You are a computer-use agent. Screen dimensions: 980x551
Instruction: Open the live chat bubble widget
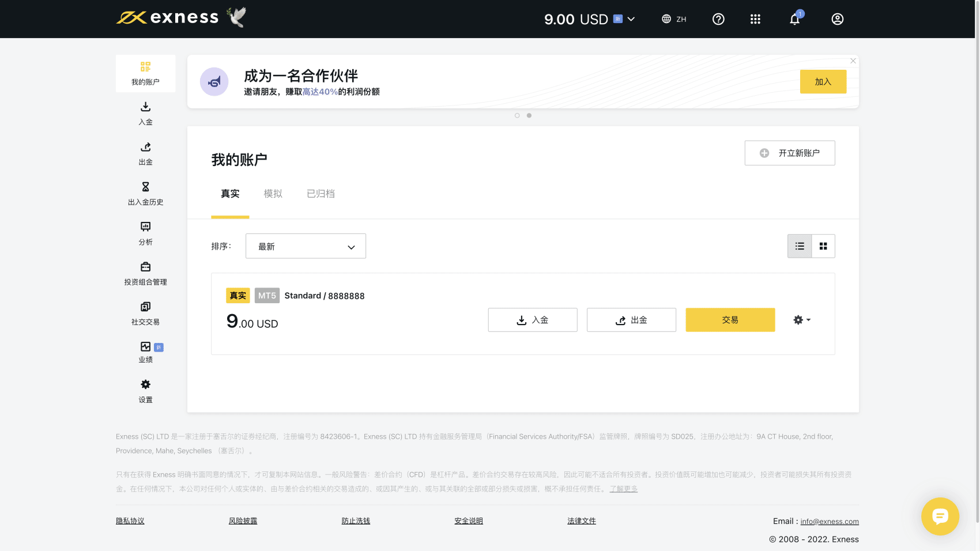click(x=940, y=516)
